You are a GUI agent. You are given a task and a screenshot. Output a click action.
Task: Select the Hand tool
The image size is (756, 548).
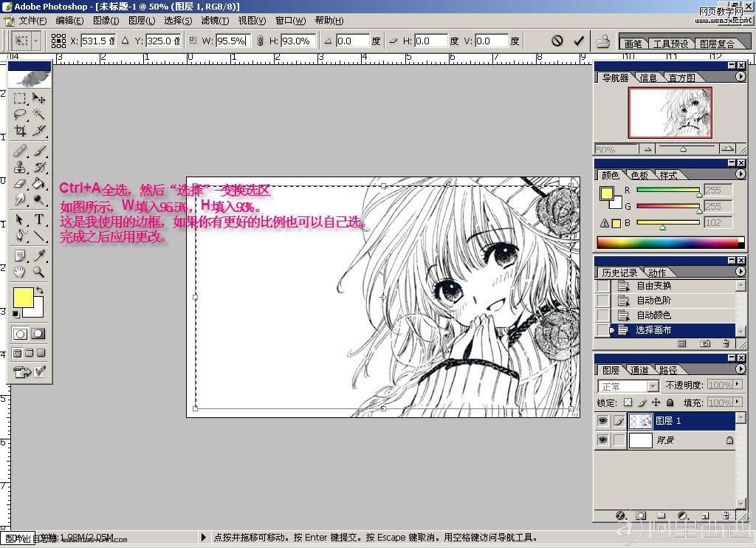[20, 272]
